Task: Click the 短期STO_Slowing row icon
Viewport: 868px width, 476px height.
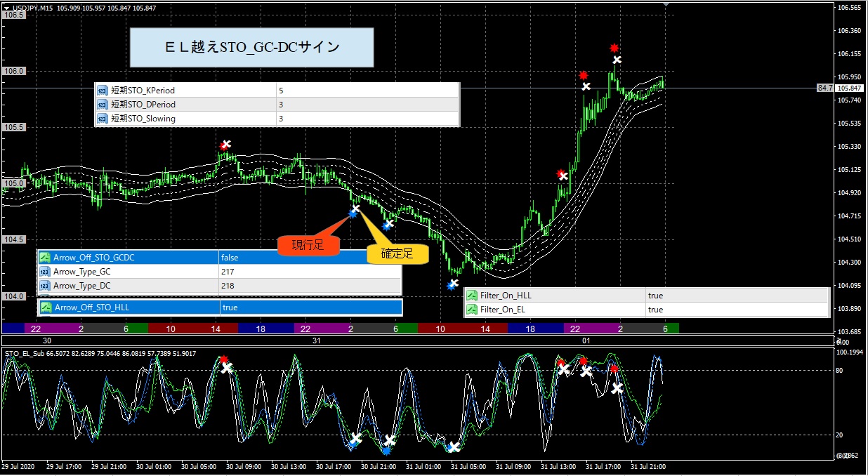Action: click(102, 119)
